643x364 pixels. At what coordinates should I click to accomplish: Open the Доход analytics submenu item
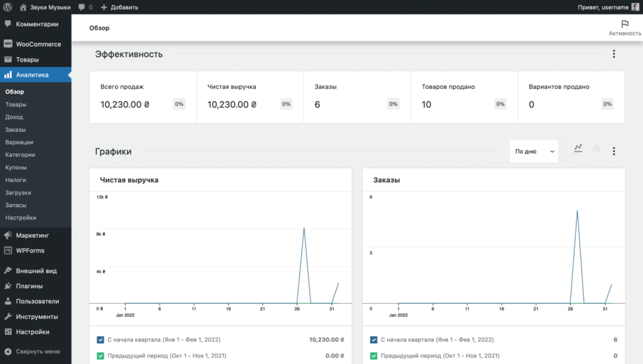coord(14,117)
